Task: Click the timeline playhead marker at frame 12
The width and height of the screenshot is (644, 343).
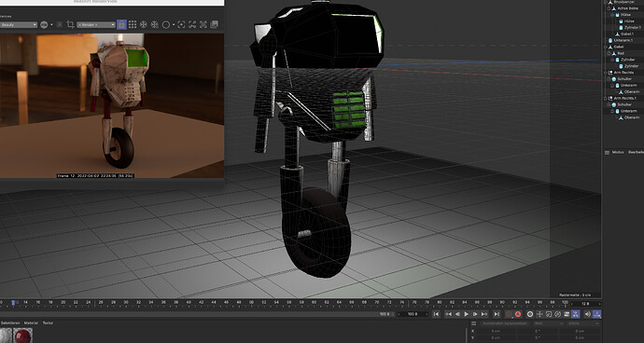Action: (13, 303)
